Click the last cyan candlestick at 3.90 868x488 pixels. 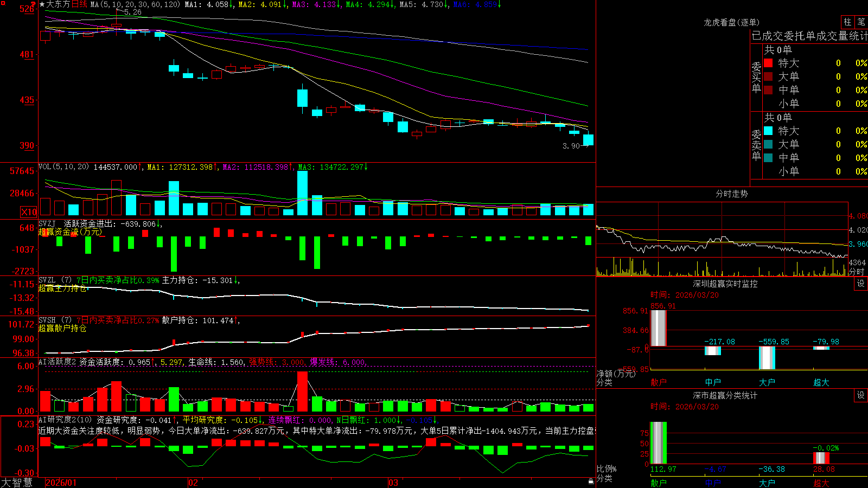(x=588, y=139)
